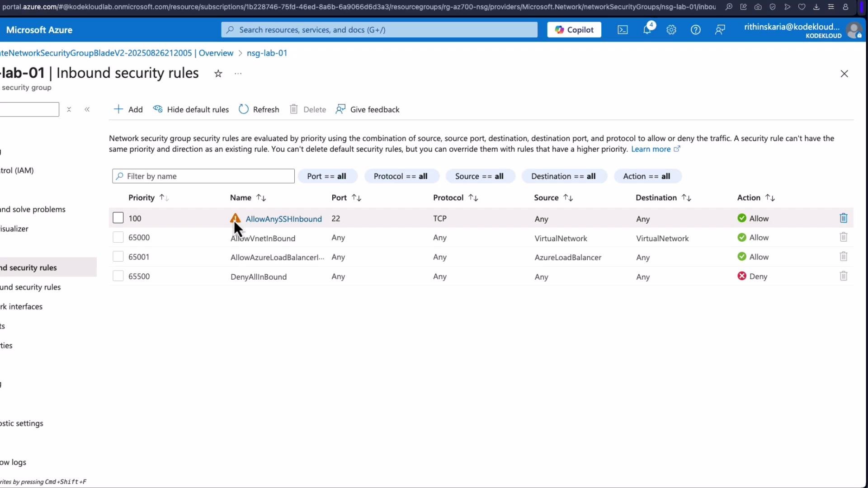Sort rules by the Protocol column
Image resolution: width=868 pixels, height=488 pixels.
455,198
